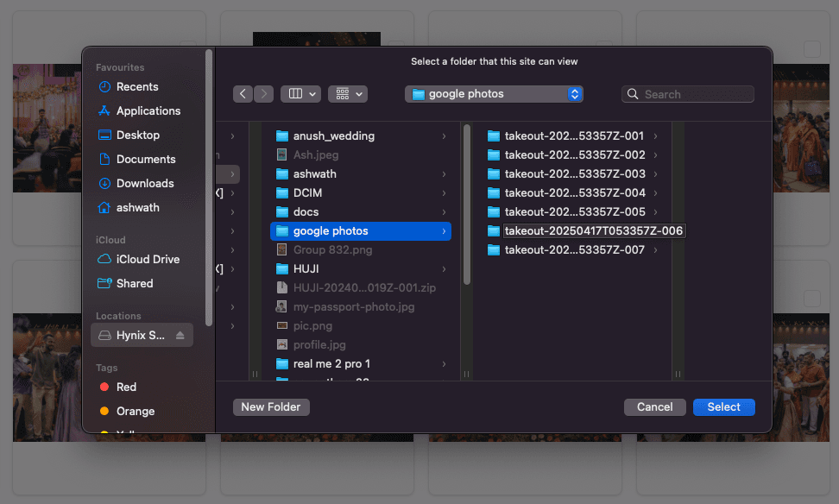Select the takeout folder ending in 001
The image size is (839, 504).
pyautogui.click(x=574, y=136)
